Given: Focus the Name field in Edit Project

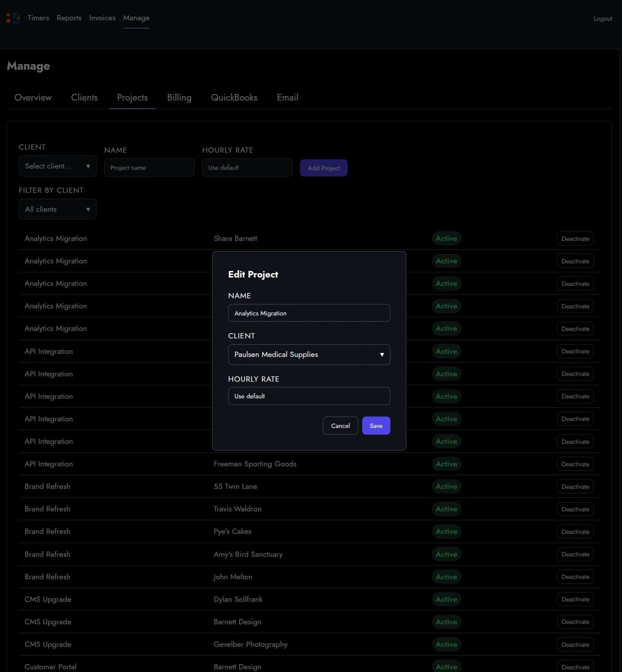Looking at the screenshot, I should click(x=309, y=313).
